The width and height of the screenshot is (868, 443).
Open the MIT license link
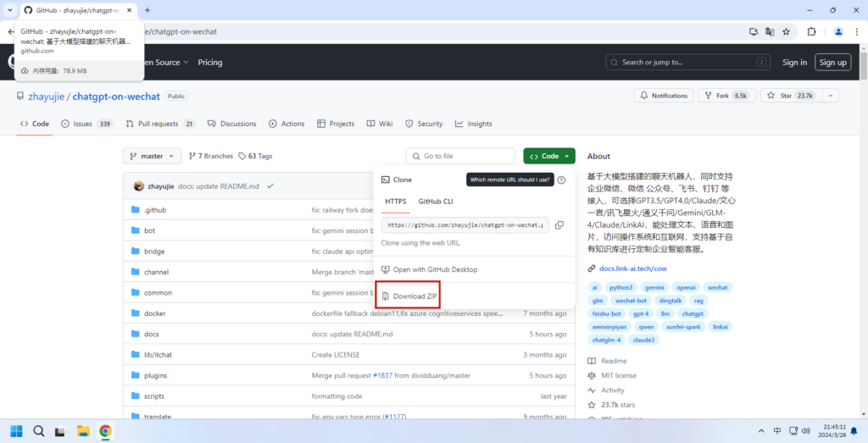pos(612,375)
